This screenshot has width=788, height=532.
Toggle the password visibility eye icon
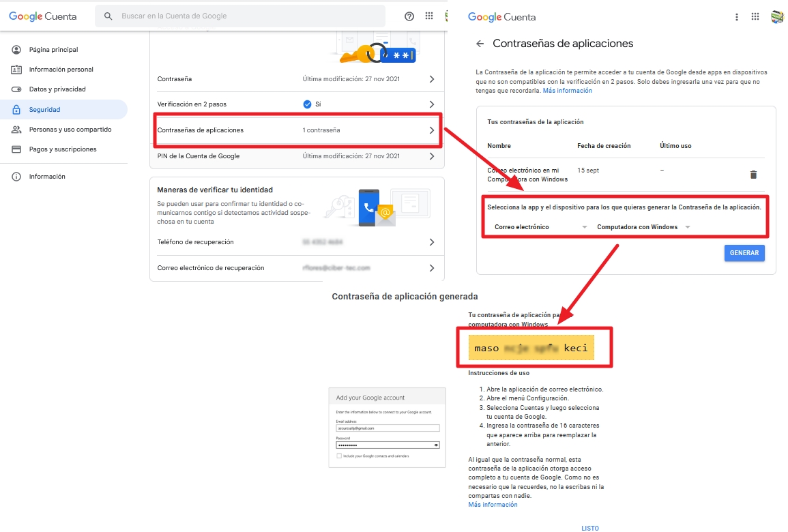pyautogui.click(x=436, y=445)
